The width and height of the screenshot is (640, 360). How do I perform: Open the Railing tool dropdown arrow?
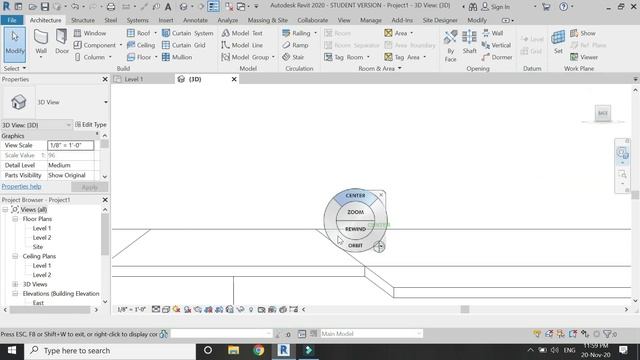[316, 33]
